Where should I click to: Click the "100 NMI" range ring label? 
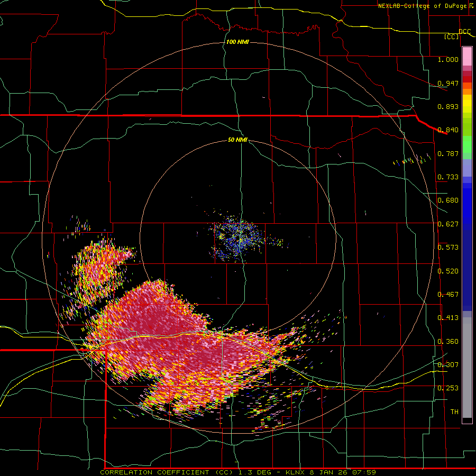click(x=237, y=42)
